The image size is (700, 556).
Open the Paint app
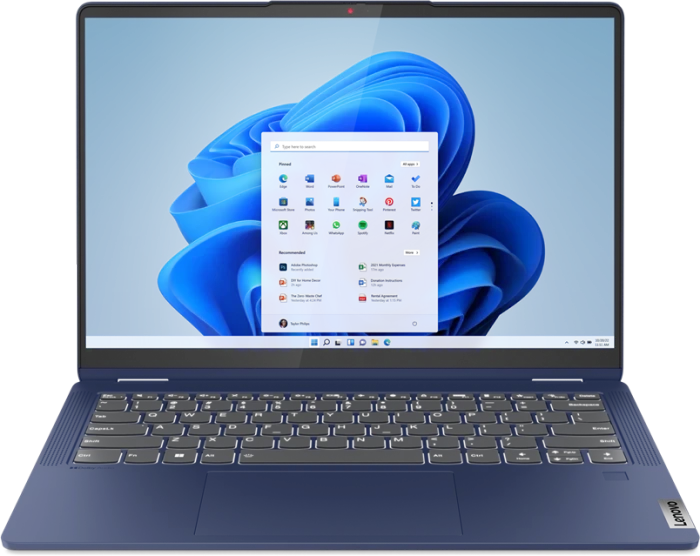[x=416, y=225]
